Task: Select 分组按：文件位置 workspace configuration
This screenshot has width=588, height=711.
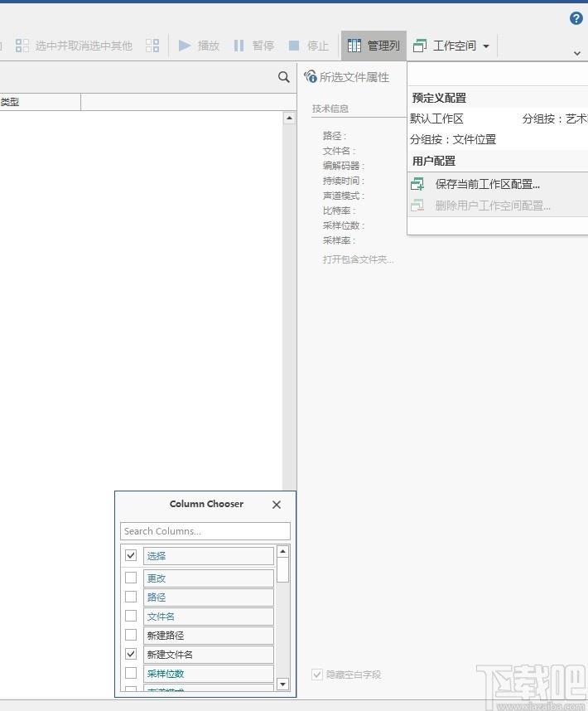Action: 453,139
